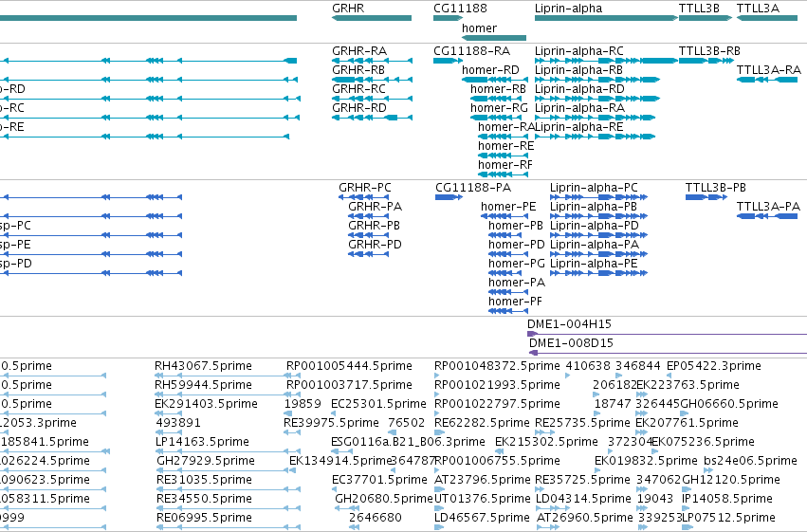The width and height of the screenshot is (807, 532).
Task: Select protein homer-PF
Action: point(515,302)
